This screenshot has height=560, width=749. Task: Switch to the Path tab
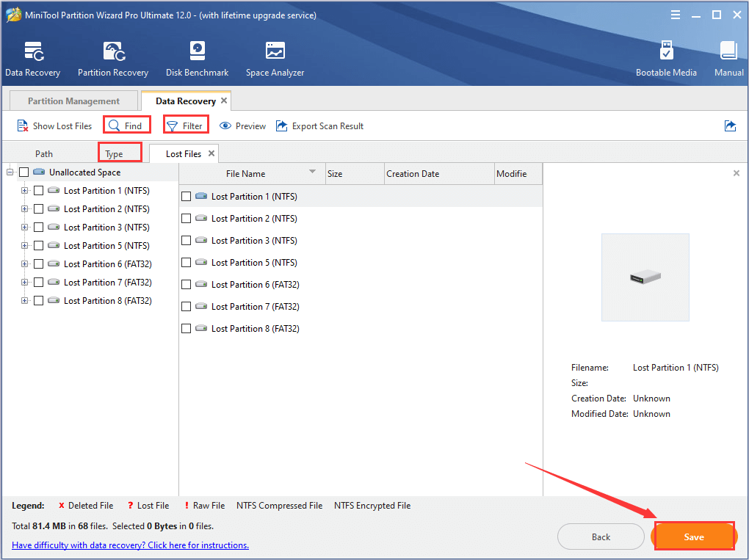pyautogui.click(x=44, y=153)
